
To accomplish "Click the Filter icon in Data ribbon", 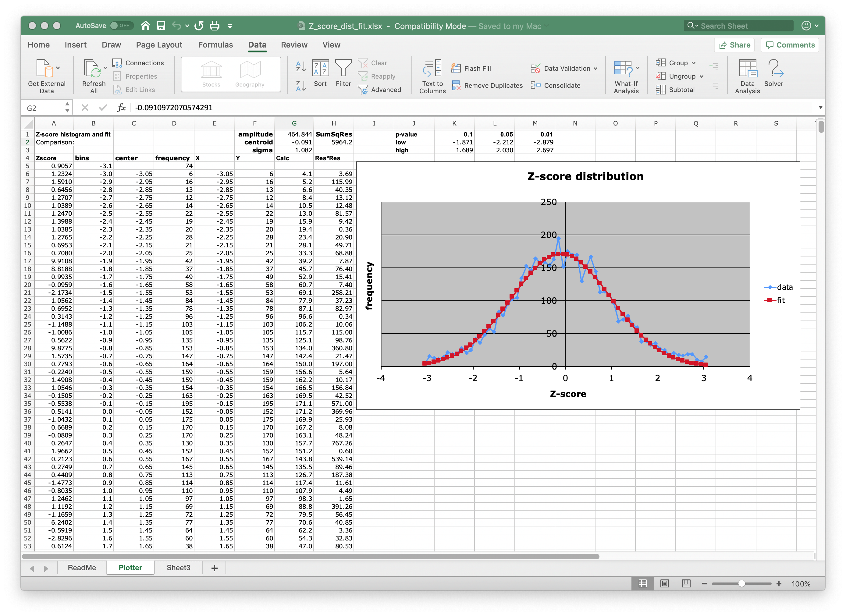I will click(343, 72).
